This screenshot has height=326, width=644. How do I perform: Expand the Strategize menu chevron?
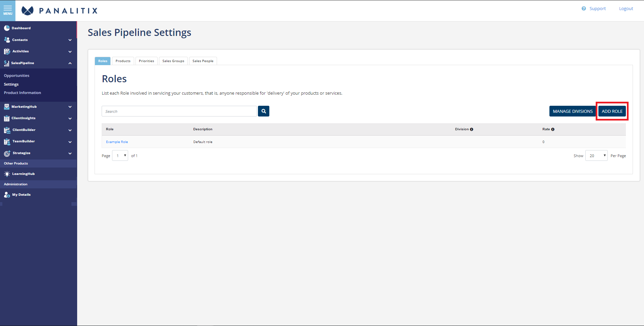coord(70,153)
